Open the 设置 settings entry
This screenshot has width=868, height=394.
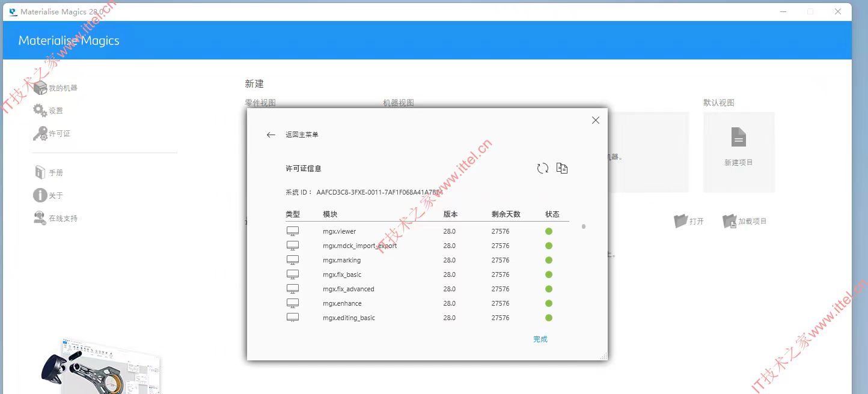[48, 111]
